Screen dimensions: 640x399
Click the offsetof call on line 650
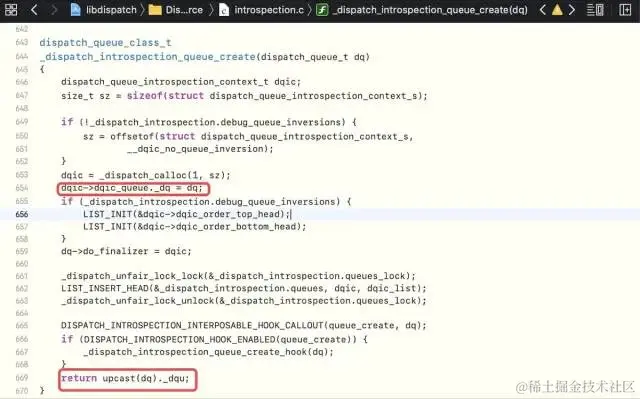point(133,136)
